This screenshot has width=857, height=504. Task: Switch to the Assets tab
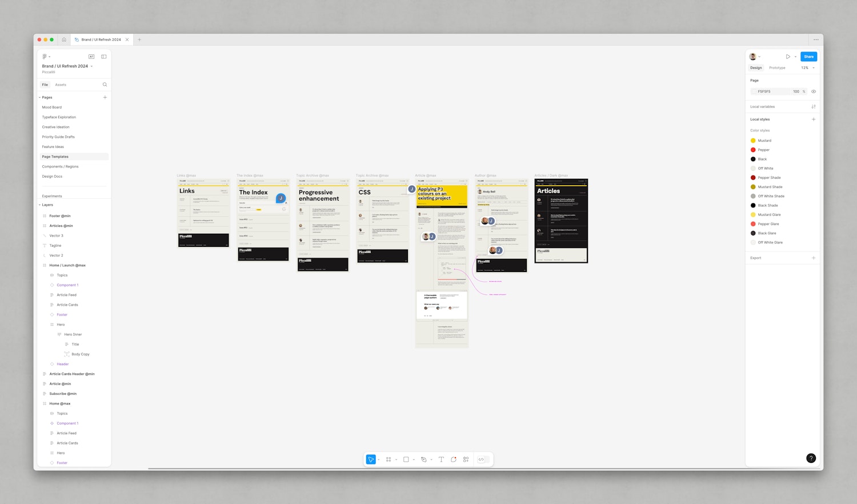click(x=61, y=85)
